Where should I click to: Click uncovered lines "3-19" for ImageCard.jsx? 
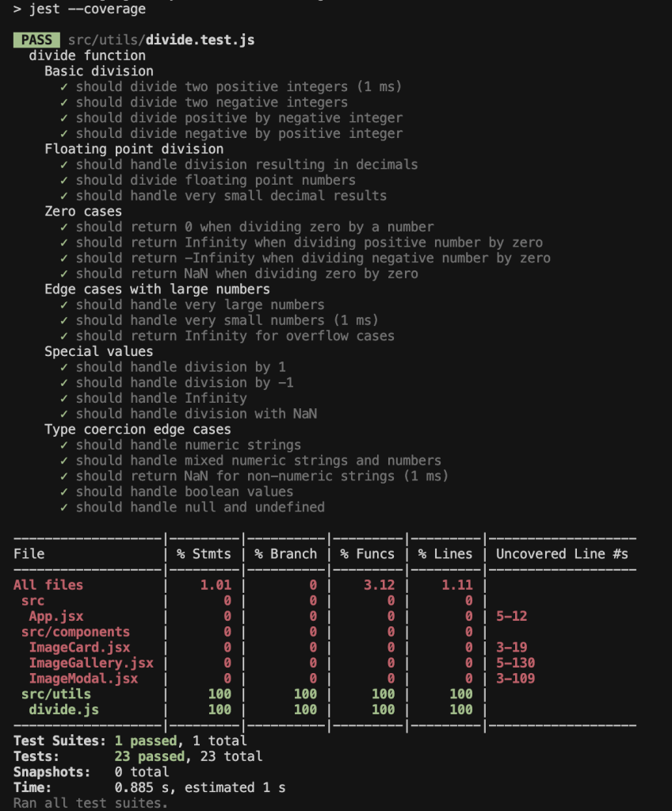click(x=511, y=648)
